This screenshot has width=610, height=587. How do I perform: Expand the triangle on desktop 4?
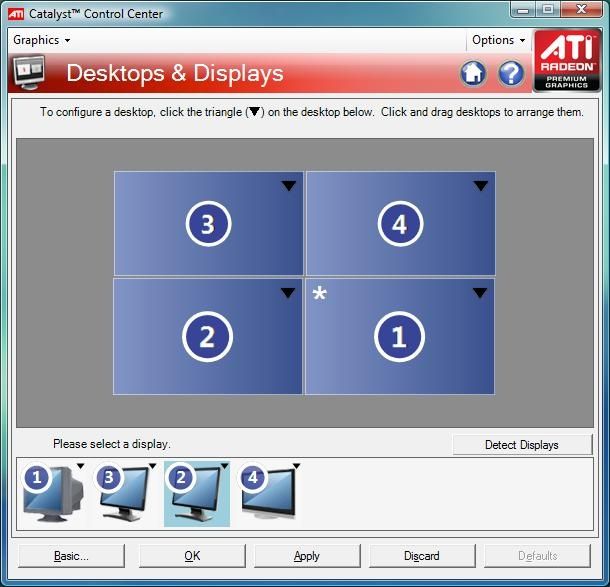click(480, 186)
